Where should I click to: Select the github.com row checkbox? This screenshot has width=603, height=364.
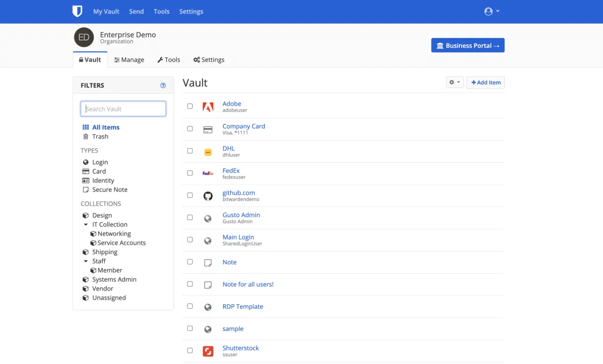(190, 195)
